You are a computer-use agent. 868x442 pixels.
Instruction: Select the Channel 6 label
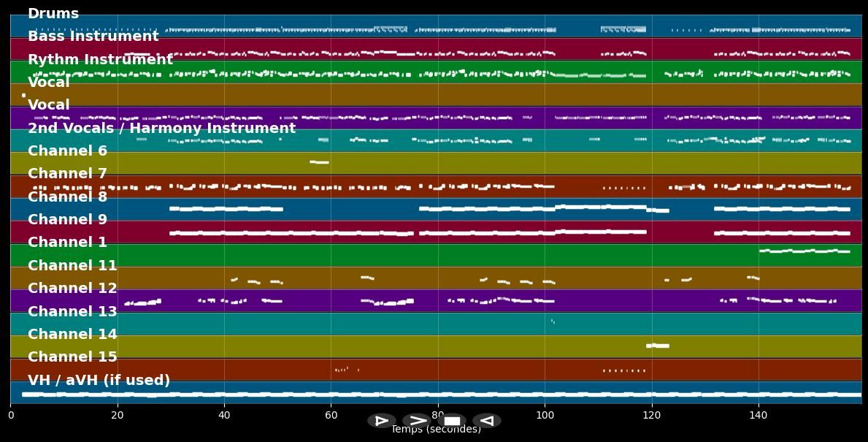(x=67, y=151)
